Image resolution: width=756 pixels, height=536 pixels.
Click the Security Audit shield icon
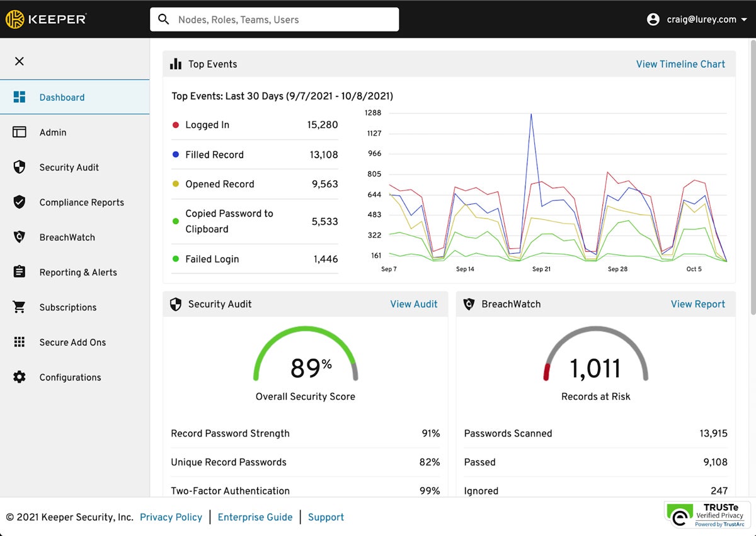point(20,167)
